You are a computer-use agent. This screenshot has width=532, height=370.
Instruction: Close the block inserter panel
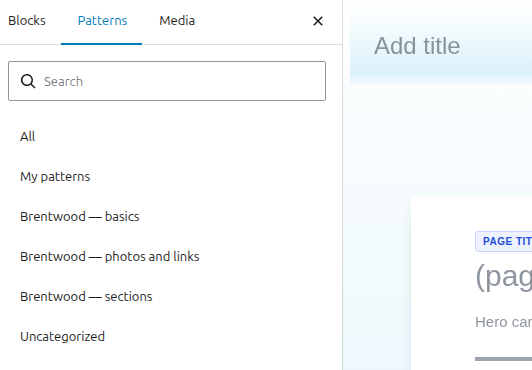pos(318,21)
